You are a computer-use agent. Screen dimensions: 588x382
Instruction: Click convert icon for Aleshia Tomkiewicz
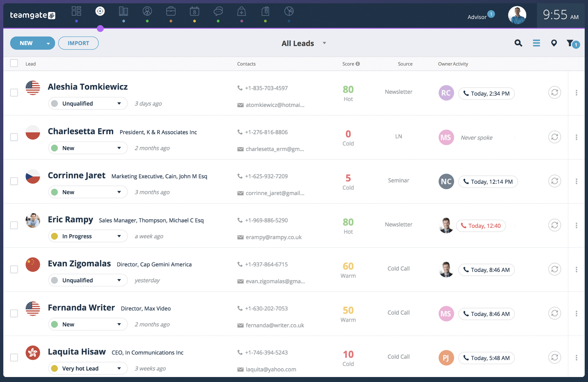pyautogui.click(x=554, y=92)
